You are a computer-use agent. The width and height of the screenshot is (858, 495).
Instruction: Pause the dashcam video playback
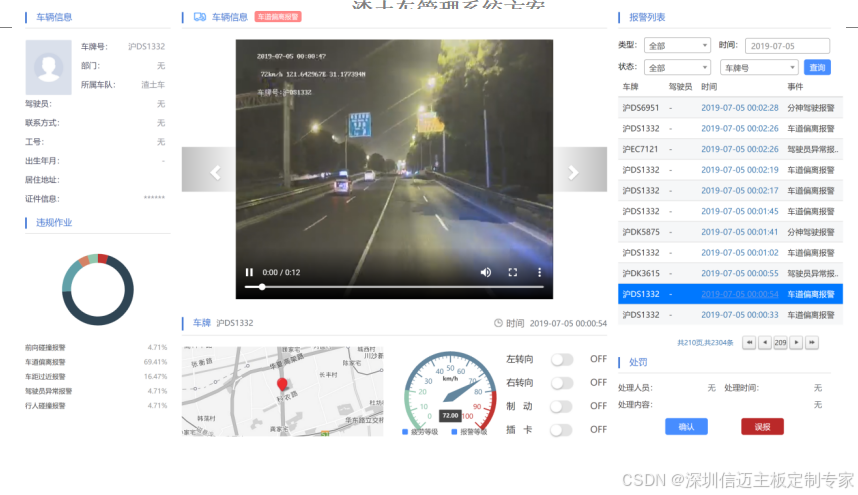pos(249,272)
